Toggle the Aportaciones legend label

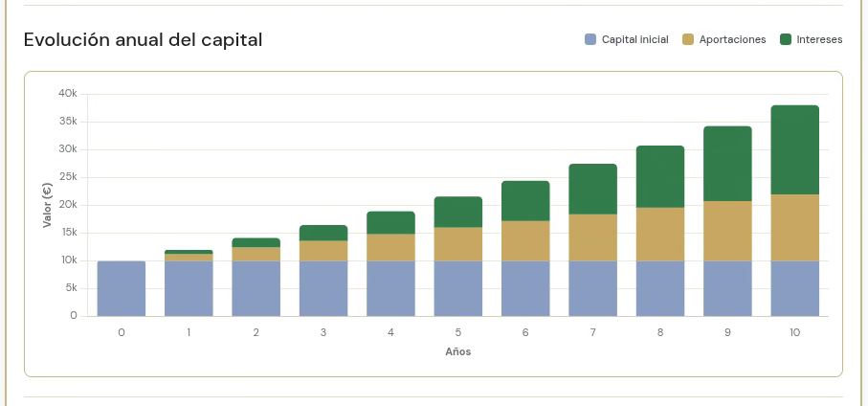[732, 39]
